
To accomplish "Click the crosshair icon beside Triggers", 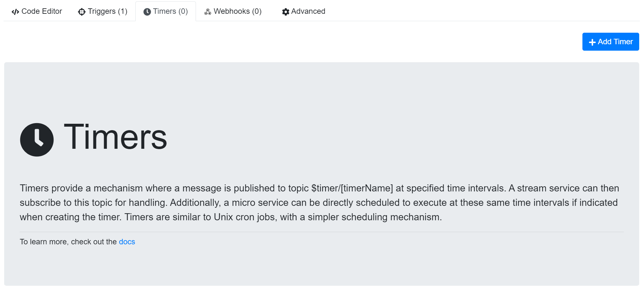I will tap(82, 12).
